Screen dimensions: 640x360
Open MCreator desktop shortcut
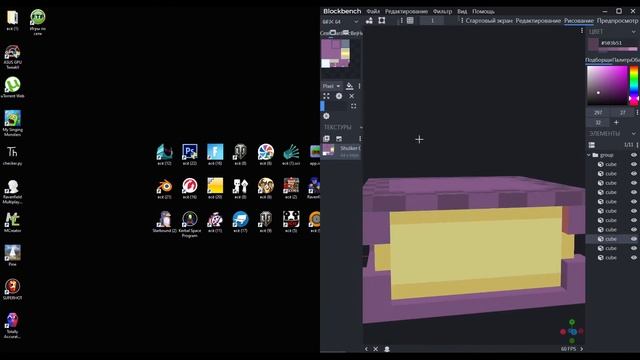point(12,222)
